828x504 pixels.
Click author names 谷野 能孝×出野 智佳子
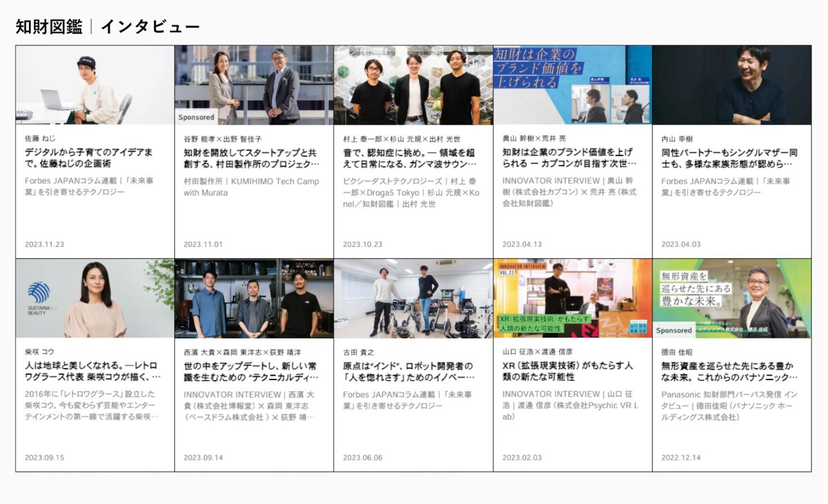223,139
